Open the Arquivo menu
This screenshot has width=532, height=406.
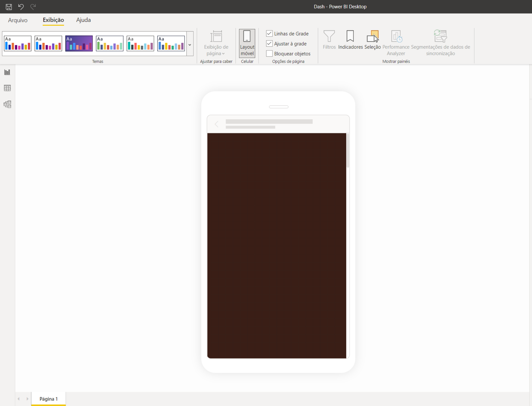[18, 20]
